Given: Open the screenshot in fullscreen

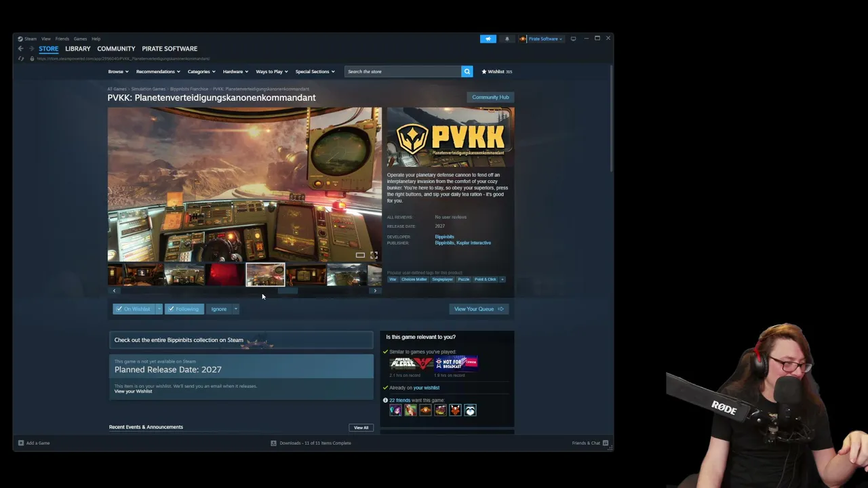Looking at the screenshot, I should point(374,256).
